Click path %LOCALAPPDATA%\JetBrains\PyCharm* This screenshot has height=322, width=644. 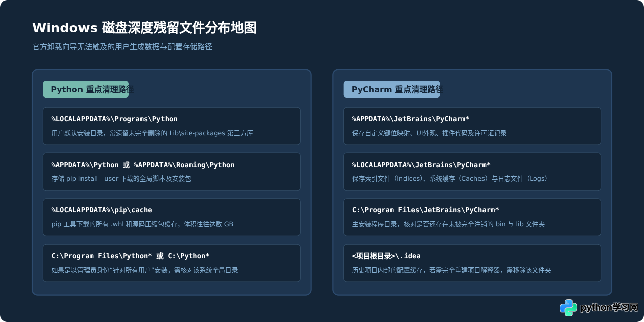421,165
